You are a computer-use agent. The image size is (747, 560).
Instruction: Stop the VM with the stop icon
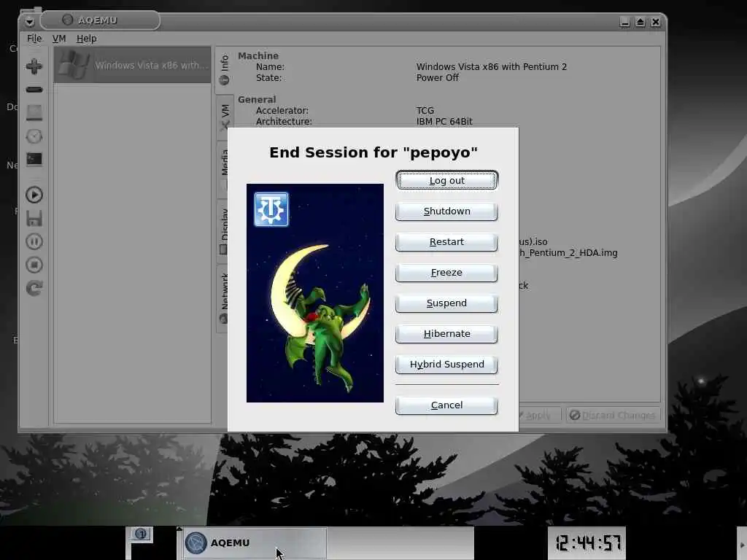[34, 265]
